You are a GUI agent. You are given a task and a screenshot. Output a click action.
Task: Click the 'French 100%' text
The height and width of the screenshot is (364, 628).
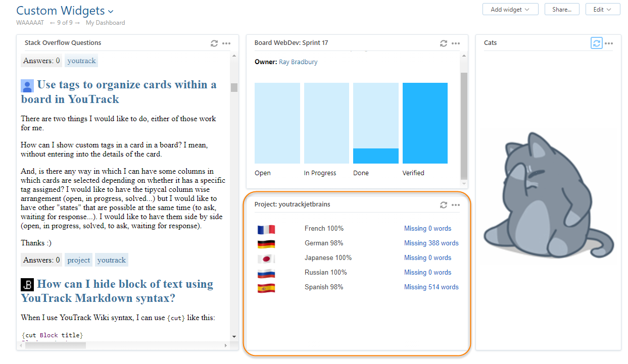click(x=324, y=228)
